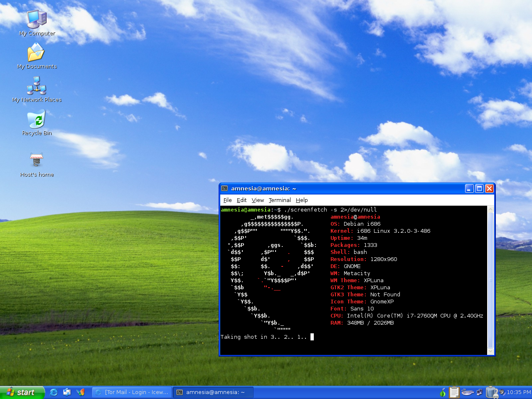The width and height of the screenshot is (532, 399).
Task: Open the Terminal menu in menu bar
Action: point(280,200)
